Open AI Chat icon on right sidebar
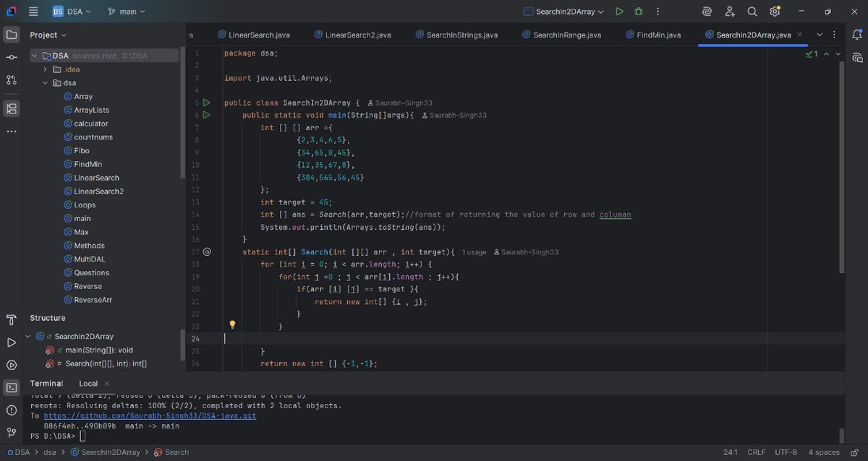Image resolution: width=868 pixels, height=461 pixels. (x=857, y=57)
